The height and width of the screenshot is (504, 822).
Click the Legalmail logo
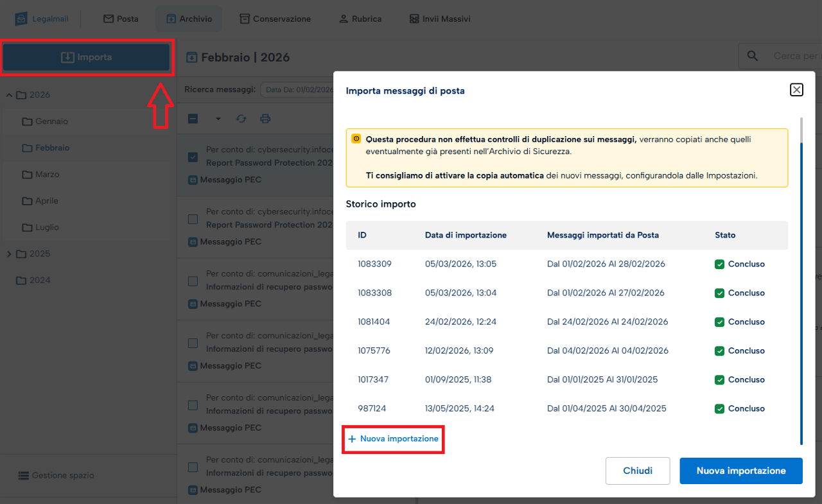tap(42, 19)
